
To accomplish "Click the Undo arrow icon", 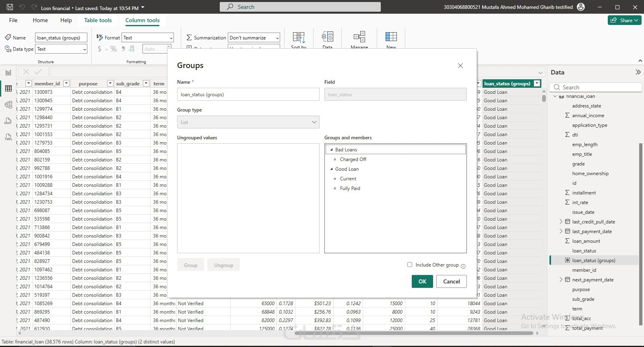I will [22, 7].
